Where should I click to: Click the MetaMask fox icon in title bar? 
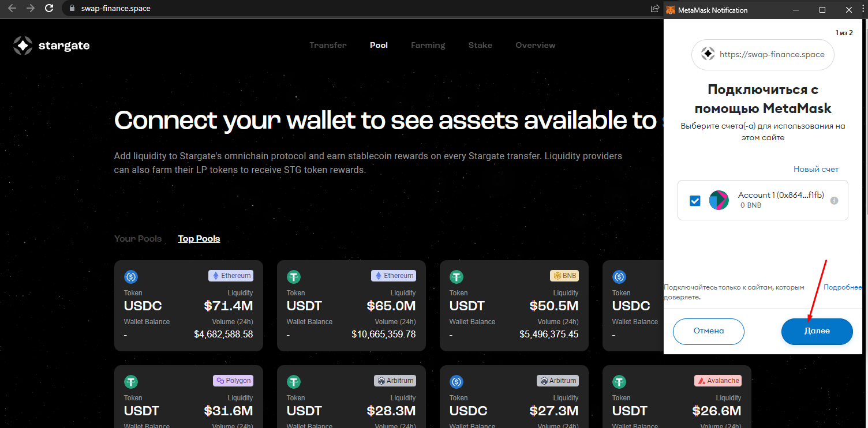click(670, 10)
